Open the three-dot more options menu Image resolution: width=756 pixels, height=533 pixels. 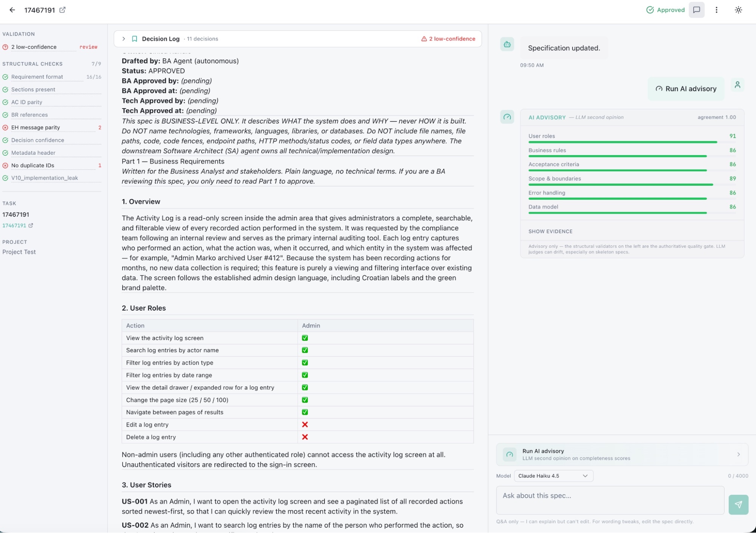tap(716, 10)
